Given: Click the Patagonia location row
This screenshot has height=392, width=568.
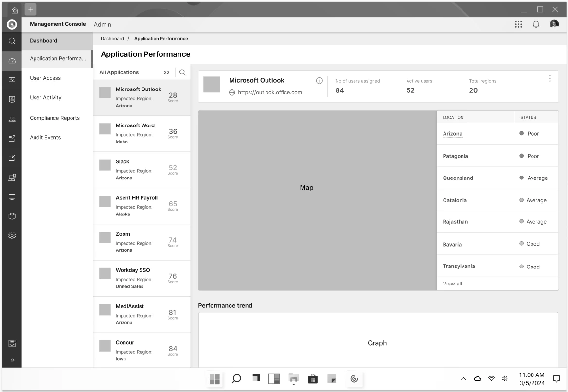Looking at the screenshot, I should pos(497,156).
